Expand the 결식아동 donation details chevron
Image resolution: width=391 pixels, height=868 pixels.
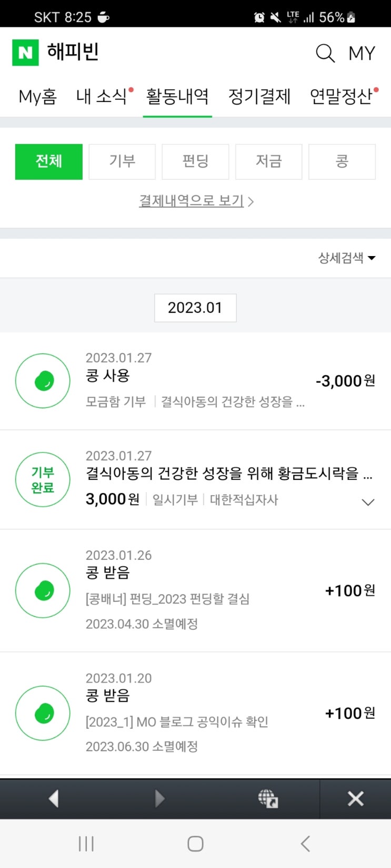coord(368,502)
